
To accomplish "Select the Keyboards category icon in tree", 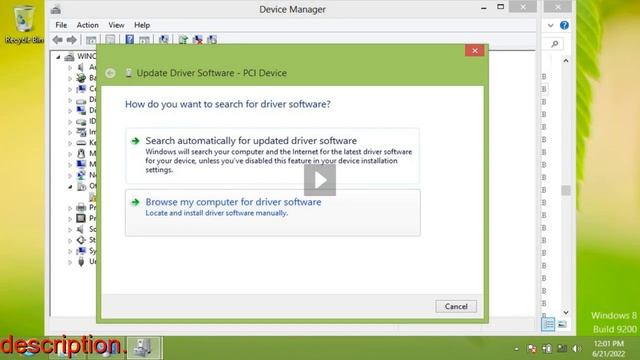I will tap(81, 143).
